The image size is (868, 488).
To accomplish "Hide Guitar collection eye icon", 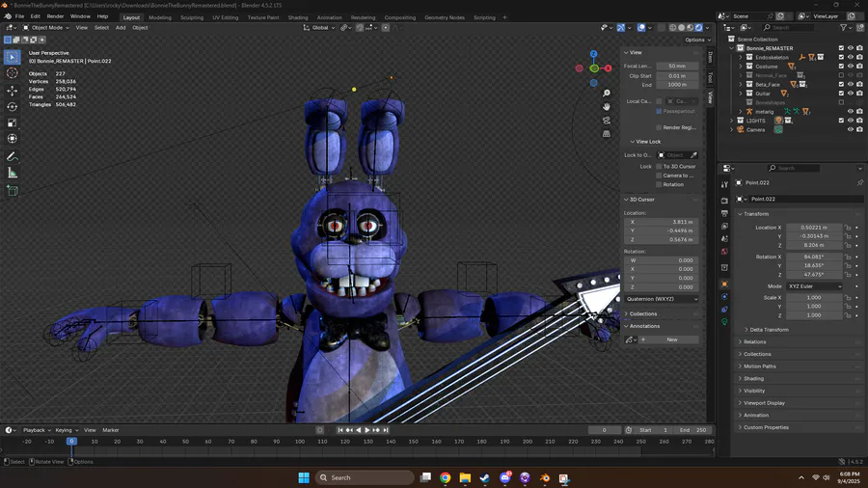I will tap(851, 94).
